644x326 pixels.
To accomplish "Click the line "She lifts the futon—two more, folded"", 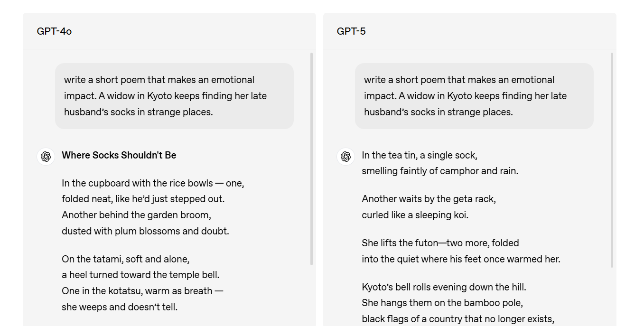I will pos(440,243).
